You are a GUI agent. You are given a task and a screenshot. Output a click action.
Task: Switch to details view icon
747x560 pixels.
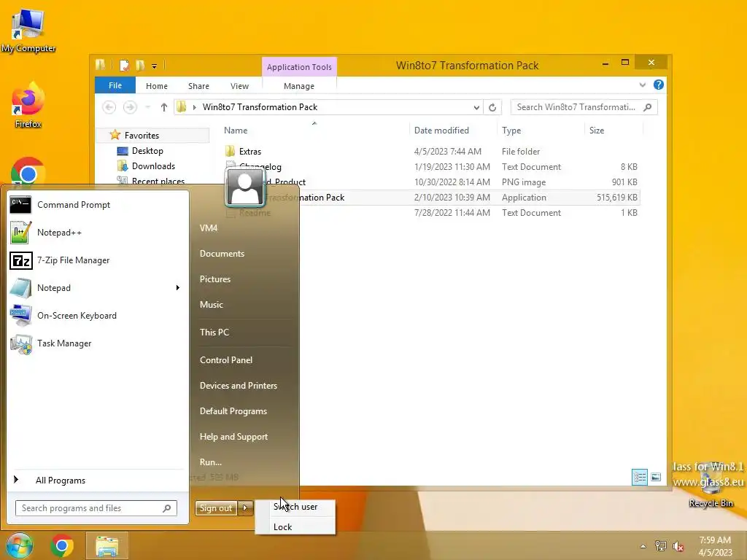pos(639,477)
